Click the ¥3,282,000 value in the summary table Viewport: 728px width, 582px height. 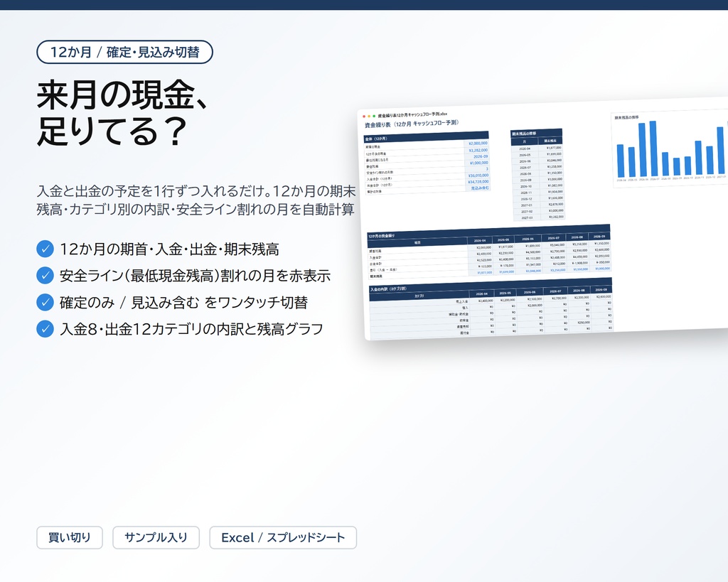click(x=478, y=151)
